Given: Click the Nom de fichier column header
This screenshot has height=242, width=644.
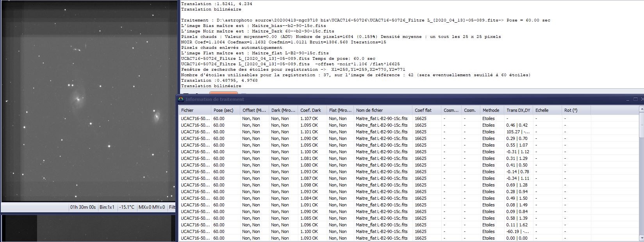Looking at the screenshot, I should pyautogui.click(x=382, y=110).
